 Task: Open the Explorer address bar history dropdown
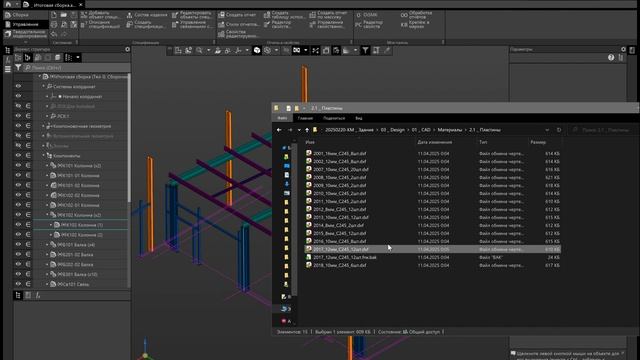coord(547,130)
